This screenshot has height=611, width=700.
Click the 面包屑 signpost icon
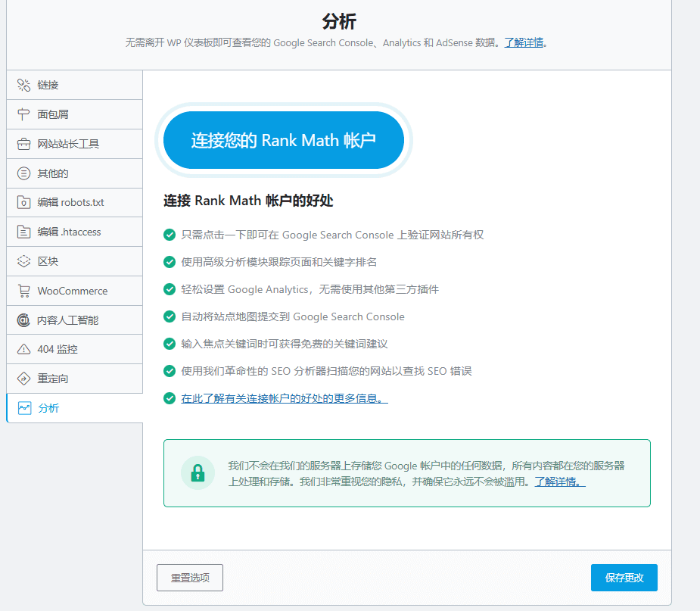pos(23,114)
